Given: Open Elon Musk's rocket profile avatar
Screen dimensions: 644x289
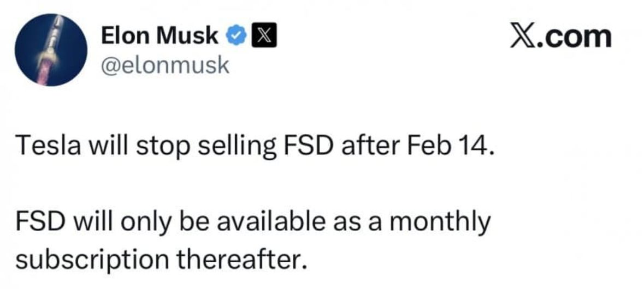Looking at the screenshot, I should click(51, 50).
